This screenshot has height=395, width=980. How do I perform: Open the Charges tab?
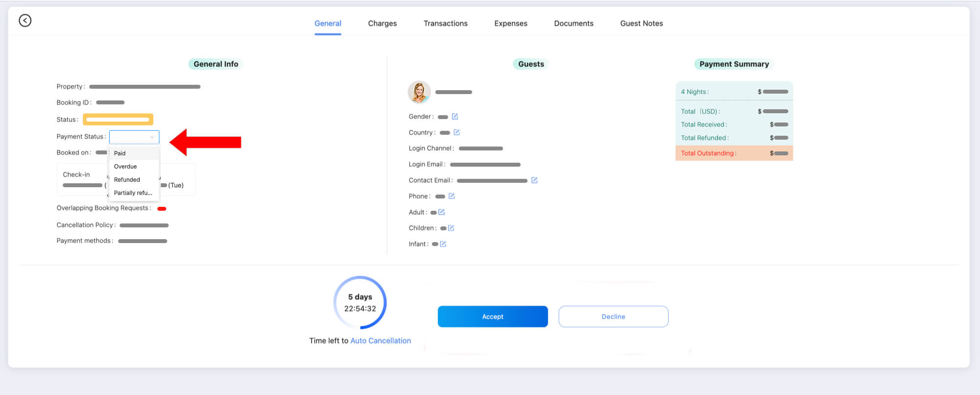click(x=382, y=24)
